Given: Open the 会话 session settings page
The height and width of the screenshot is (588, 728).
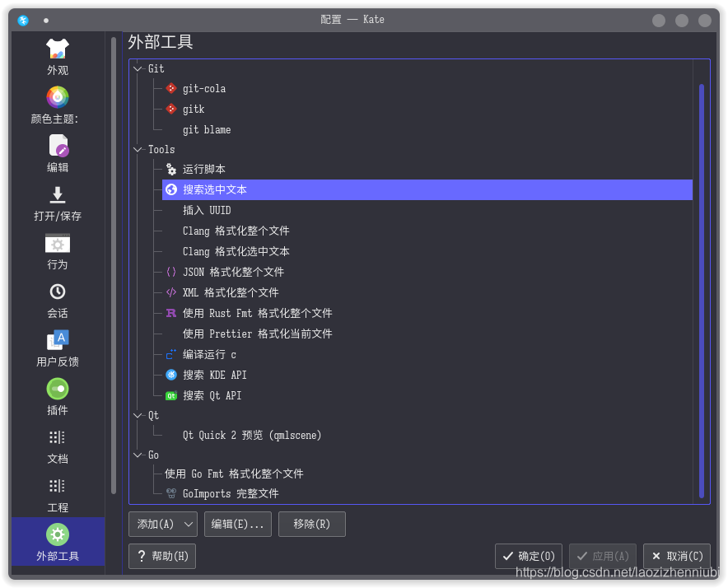Looking at the screenshot, I should tap(58, 300).
